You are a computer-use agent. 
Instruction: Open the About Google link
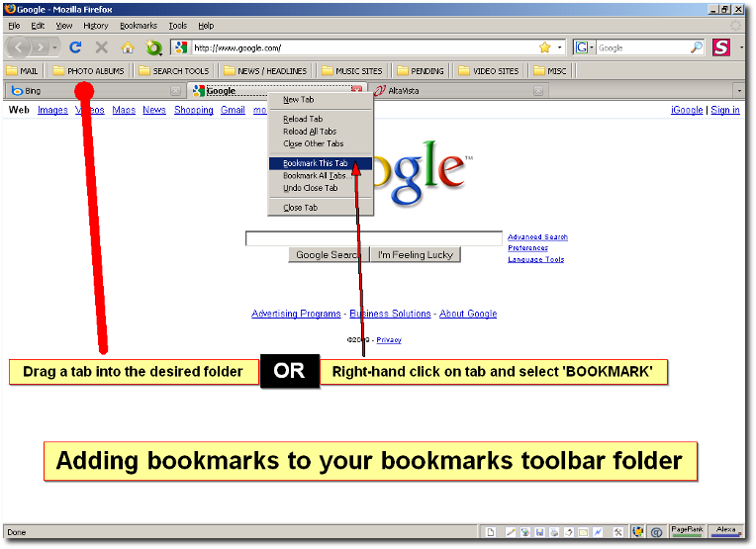point(468,314)
